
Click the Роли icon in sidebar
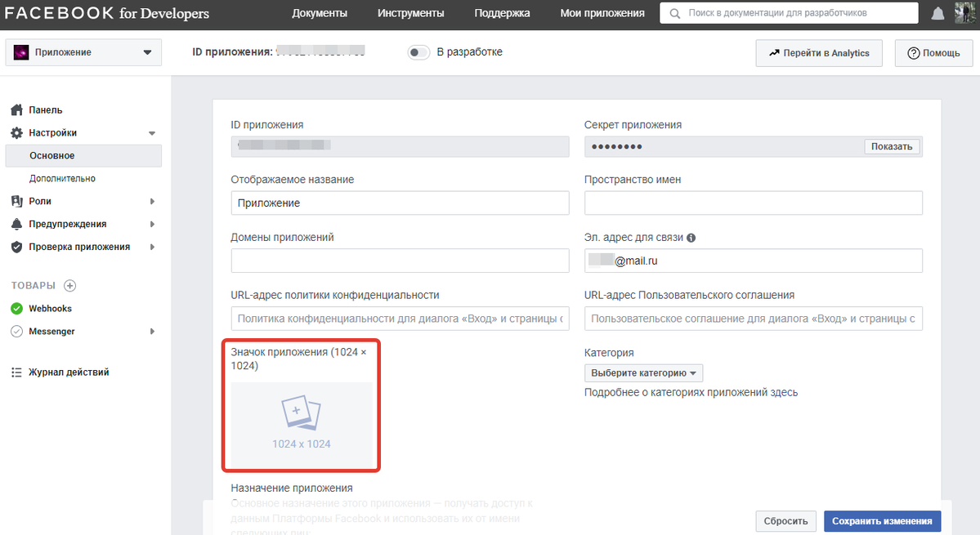pyautogui.click(x=17, y=201)
